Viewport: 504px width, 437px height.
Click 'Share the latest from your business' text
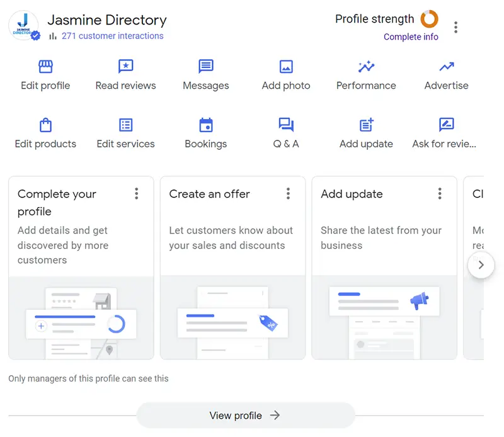[x=381, y=238]
